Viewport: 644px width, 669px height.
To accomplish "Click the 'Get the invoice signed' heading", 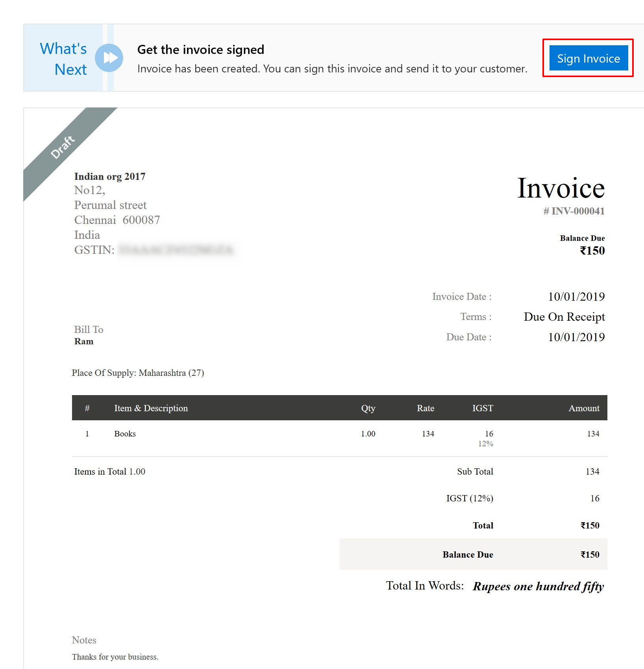I will (200, 50).
